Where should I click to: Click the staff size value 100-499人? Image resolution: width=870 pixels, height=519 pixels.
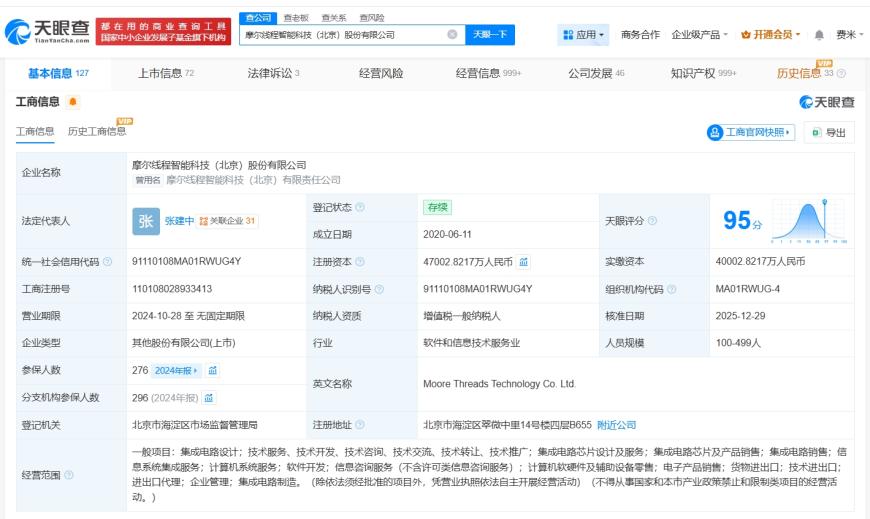[x=738, y=343]
